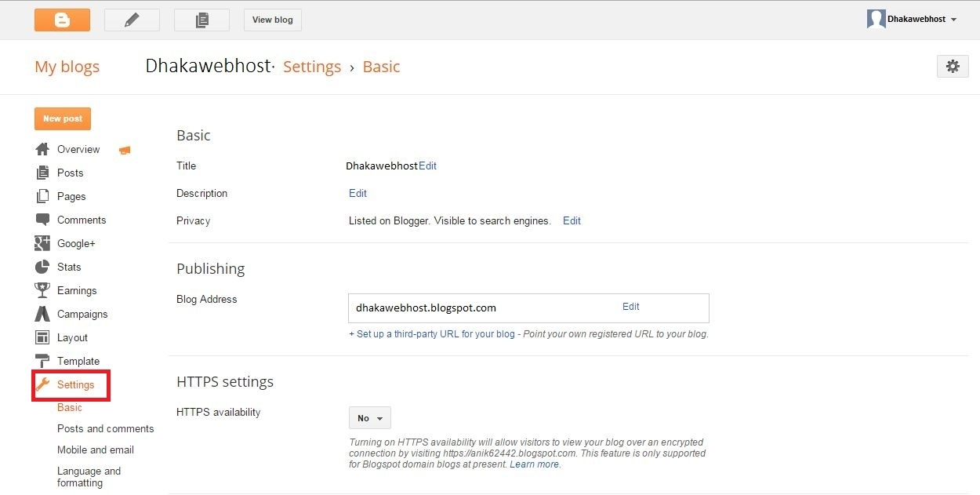This screenshot has width=980, height=495.
Task: Open the HTTPS availability No dropdown
Action: click(369, 418)
